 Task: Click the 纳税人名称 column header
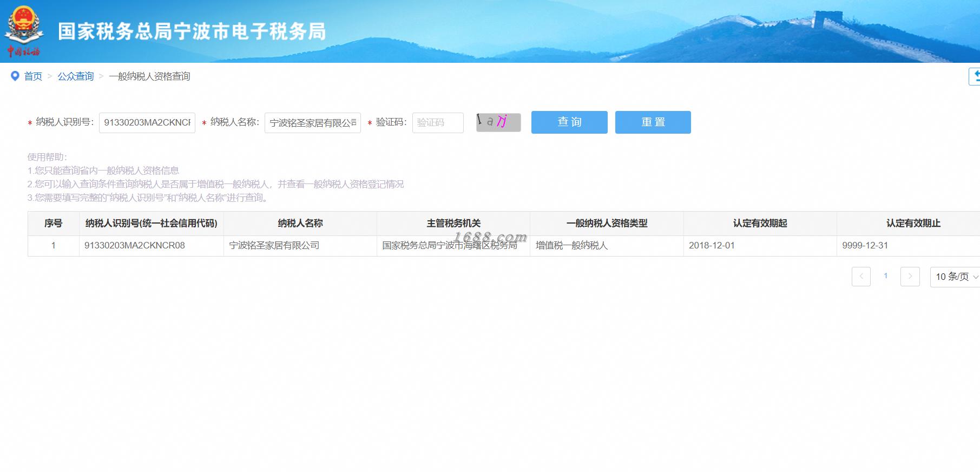click(x=300, y=224)
